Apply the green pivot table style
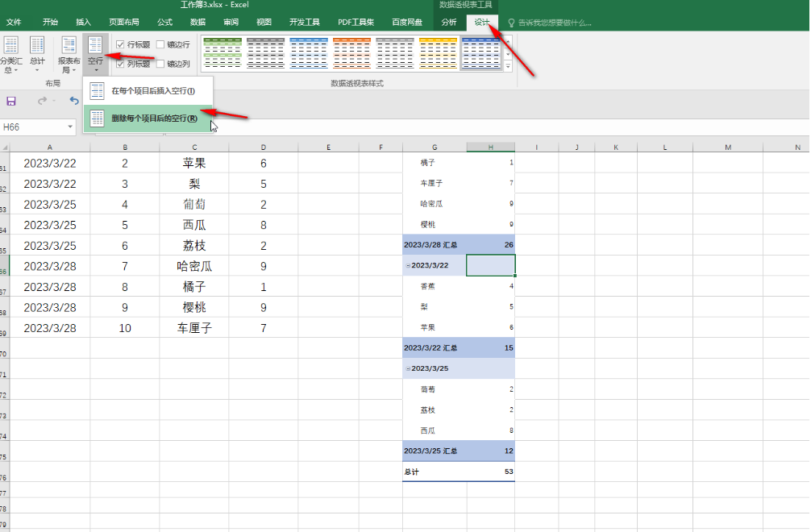Image resolution: width=811 pixels, height=532 pixels. pyautogui.click(x=222, y=53)
